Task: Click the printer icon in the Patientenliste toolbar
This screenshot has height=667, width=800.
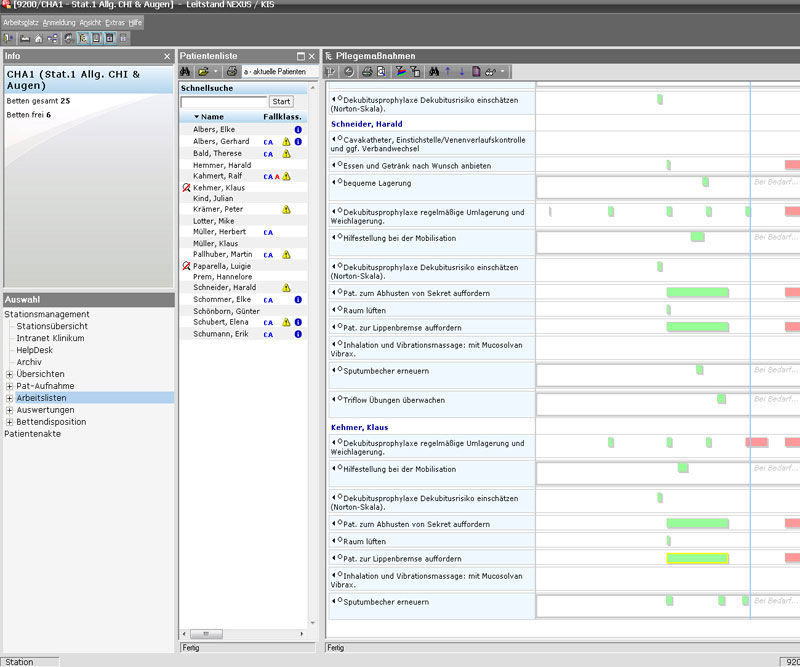Action: (230, 71)
